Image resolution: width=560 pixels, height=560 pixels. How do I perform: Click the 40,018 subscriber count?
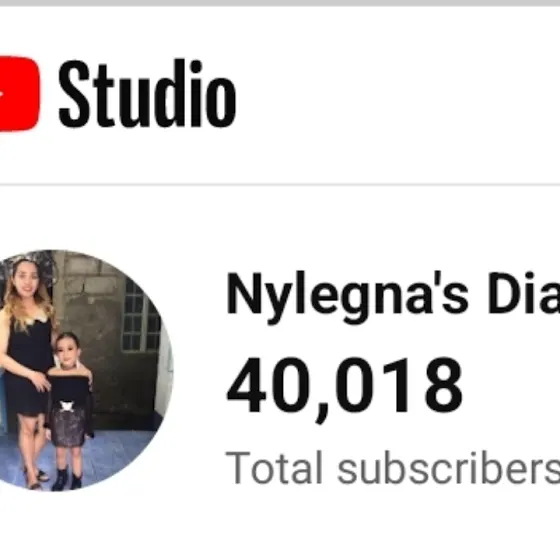point(345,388)
